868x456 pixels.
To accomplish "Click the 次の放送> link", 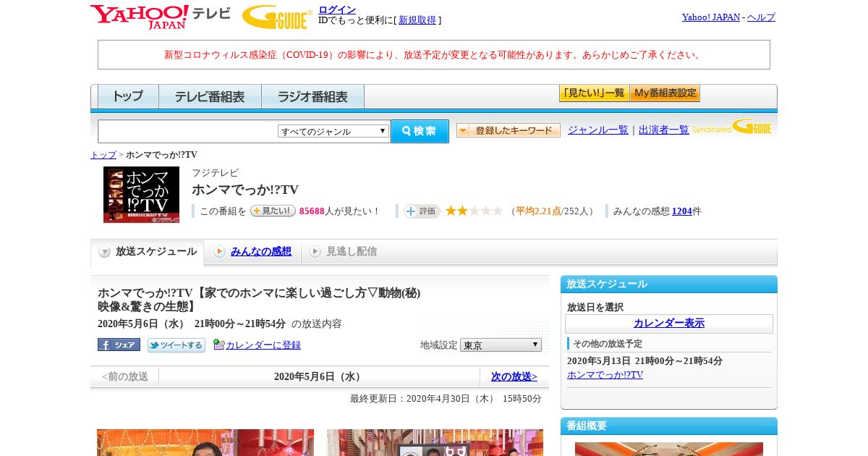I will click(514, 376).
